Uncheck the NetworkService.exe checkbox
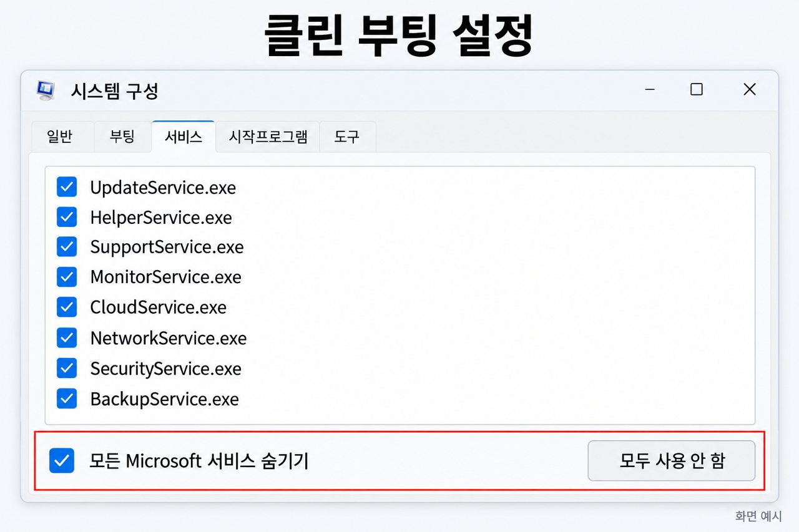This screenshot has width=799, height=532. (67, 337)
